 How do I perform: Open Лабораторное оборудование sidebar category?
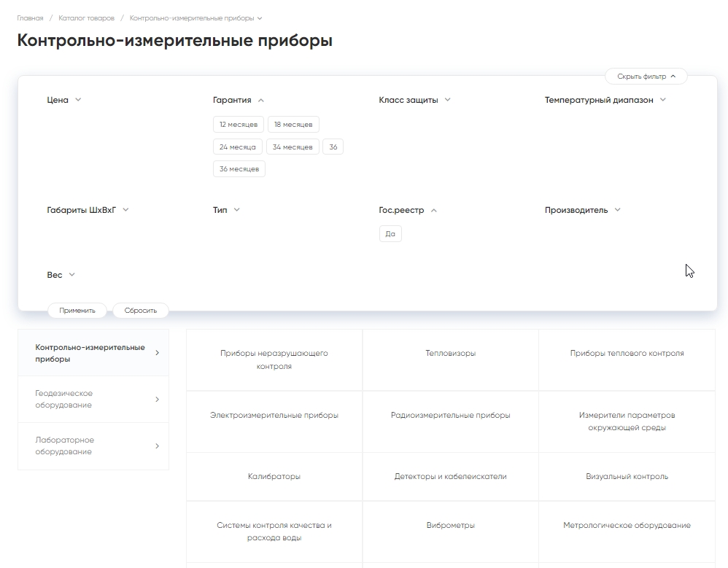coord(93,446)
